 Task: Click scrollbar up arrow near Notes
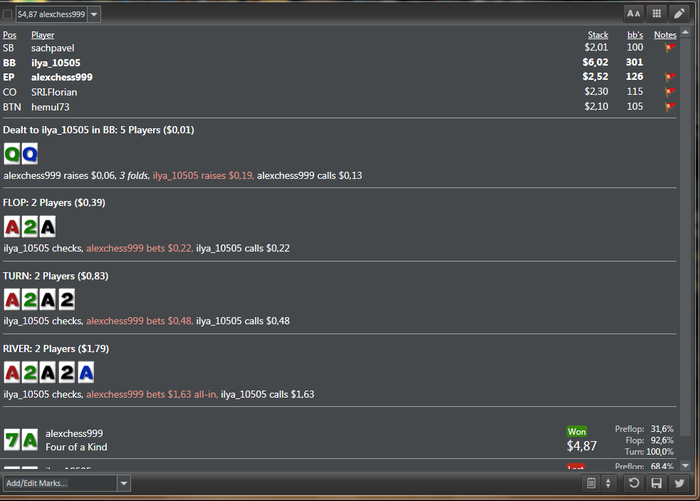coord(686,33)
